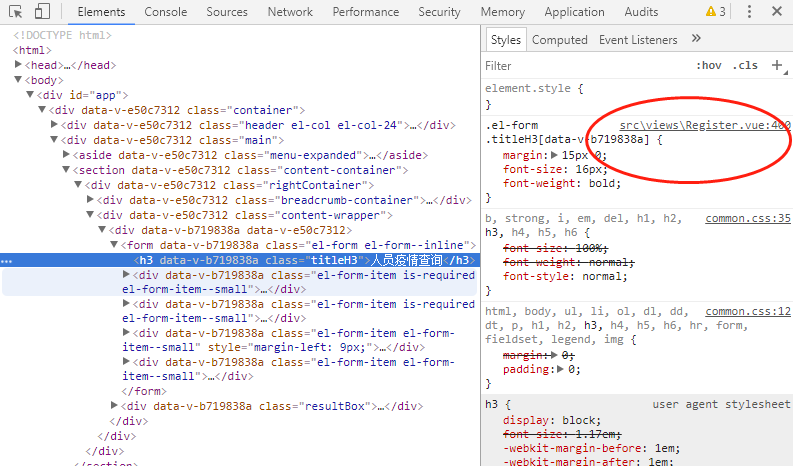The height and width of the screenshot is (466, 793).
Task: Click the .el-form .titleH3 selector text
Action: [566, 132]
